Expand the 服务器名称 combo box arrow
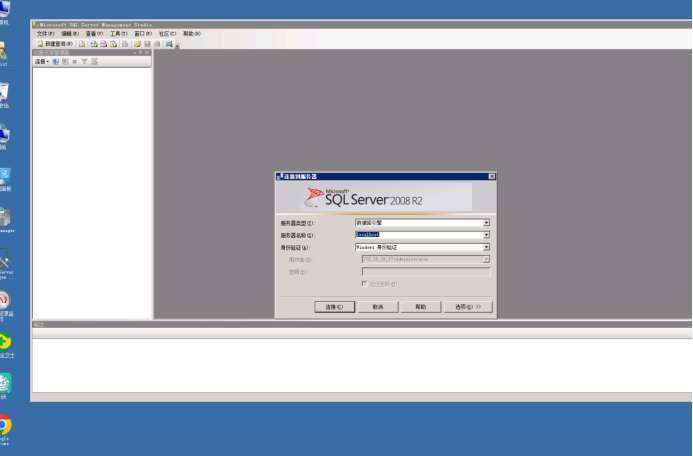The image size is (693, 456). [x=486, y=235]
